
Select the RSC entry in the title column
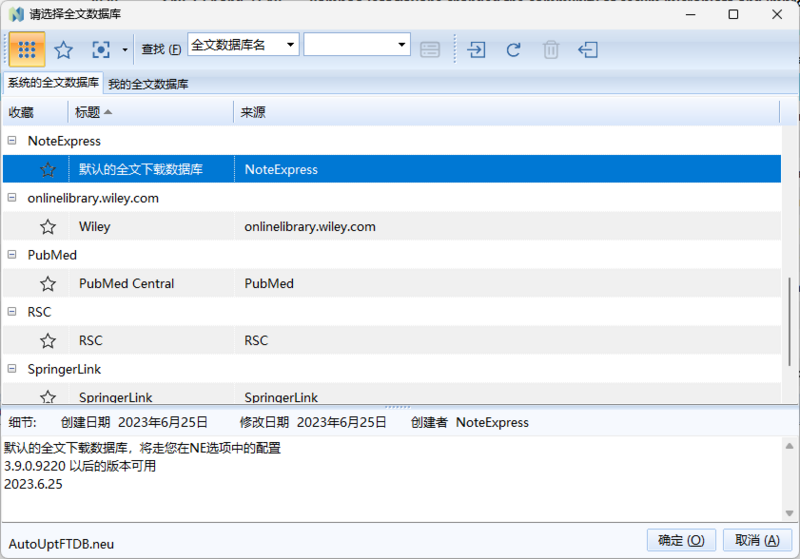(x=91, y=341)
